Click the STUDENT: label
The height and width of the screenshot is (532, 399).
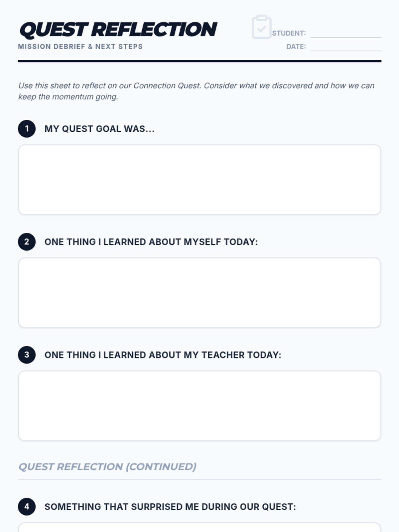point(289,33)
